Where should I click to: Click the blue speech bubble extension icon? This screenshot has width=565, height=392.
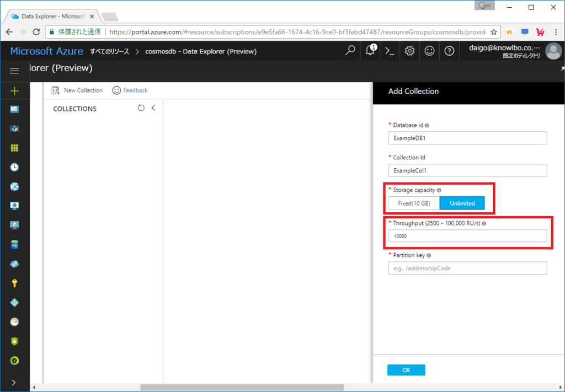coord(525,32)
